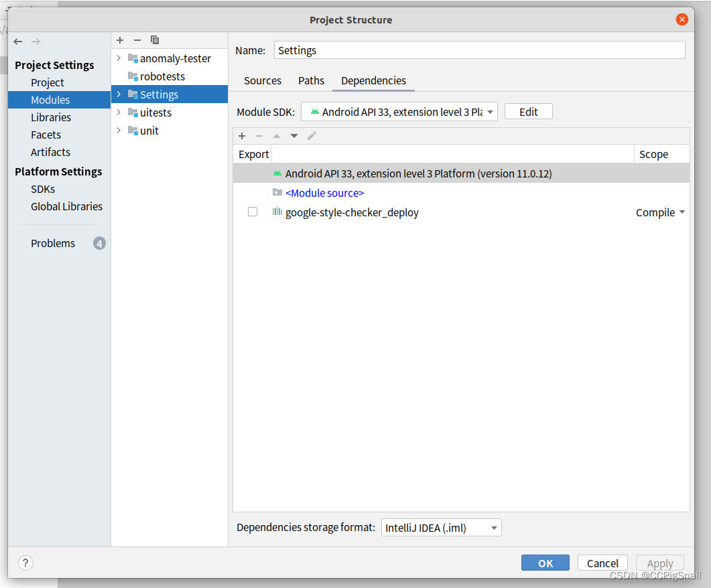Expand the uitests module
Image resolution: width=711 pixels, height=588 pixels.
click(119, 113)
